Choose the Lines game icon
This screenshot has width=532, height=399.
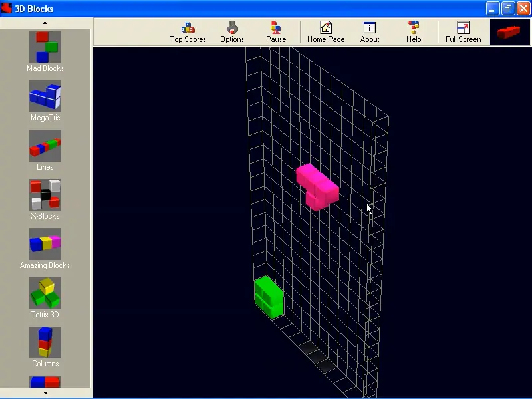coord(45,146)
